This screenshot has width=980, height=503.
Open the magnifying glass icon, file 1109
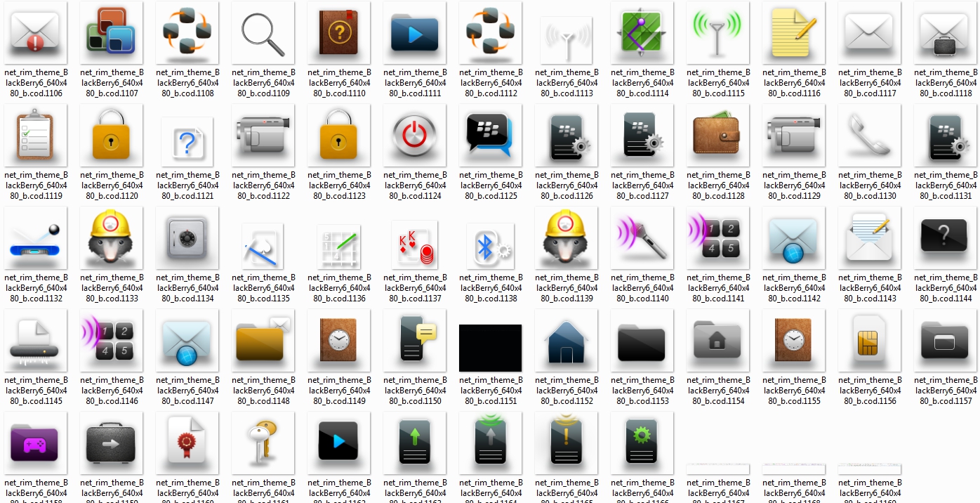coord(263,32)
